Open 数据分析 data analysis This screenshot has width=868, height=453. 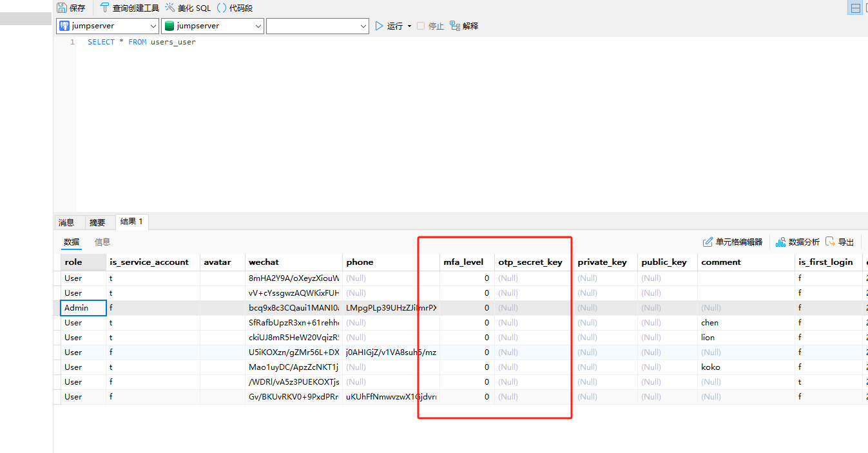798,242
